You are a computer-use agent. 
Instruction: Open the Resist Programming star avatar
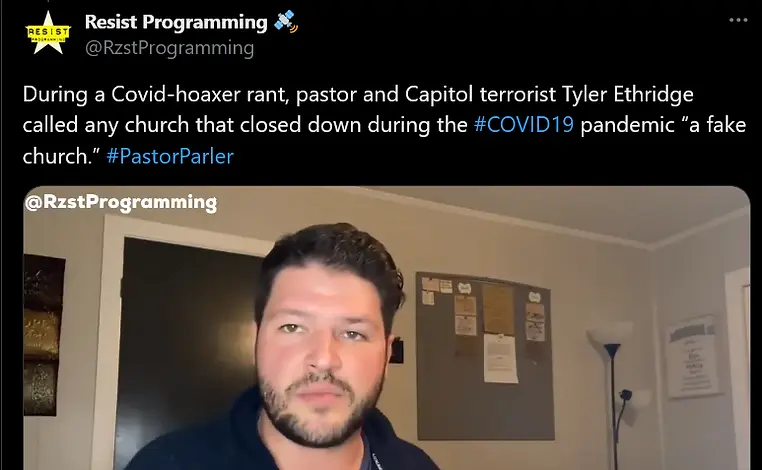pyautogui.click(x=48, y=33)
